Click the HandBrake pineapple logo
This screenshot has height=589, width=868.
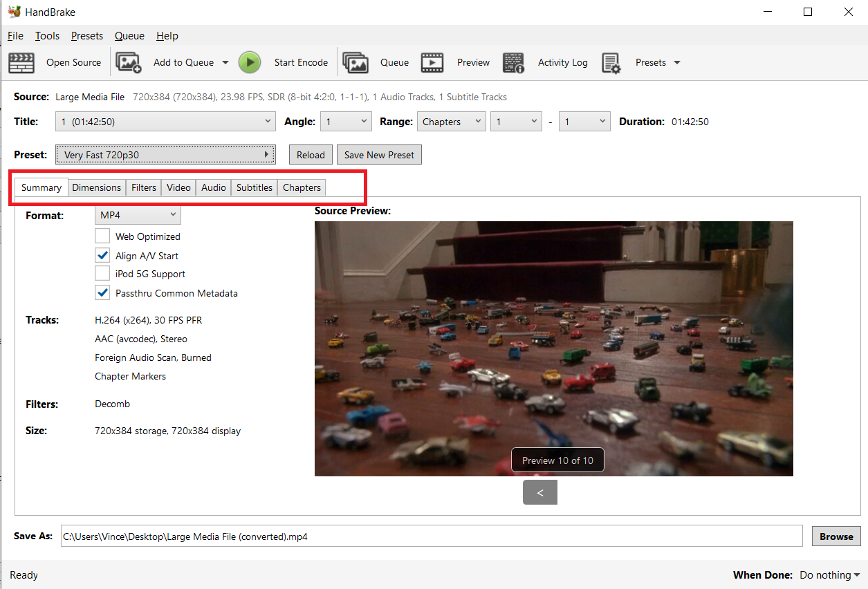click(x=14, y=11)
